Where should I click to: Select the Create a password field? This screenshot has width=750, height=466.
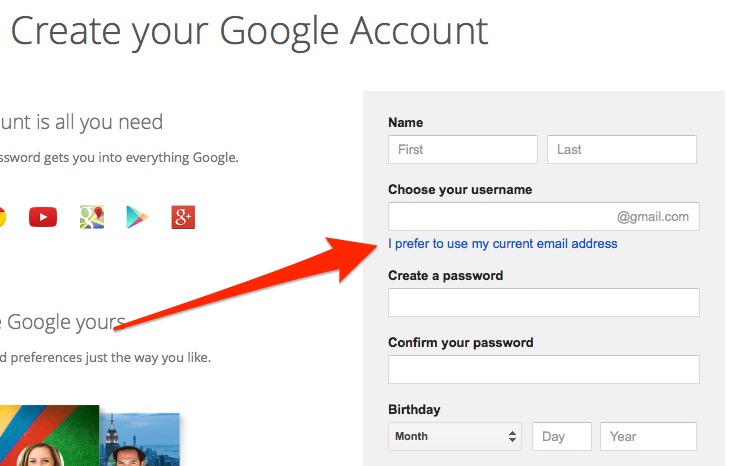pyautogui.click(x=543, y=303)
